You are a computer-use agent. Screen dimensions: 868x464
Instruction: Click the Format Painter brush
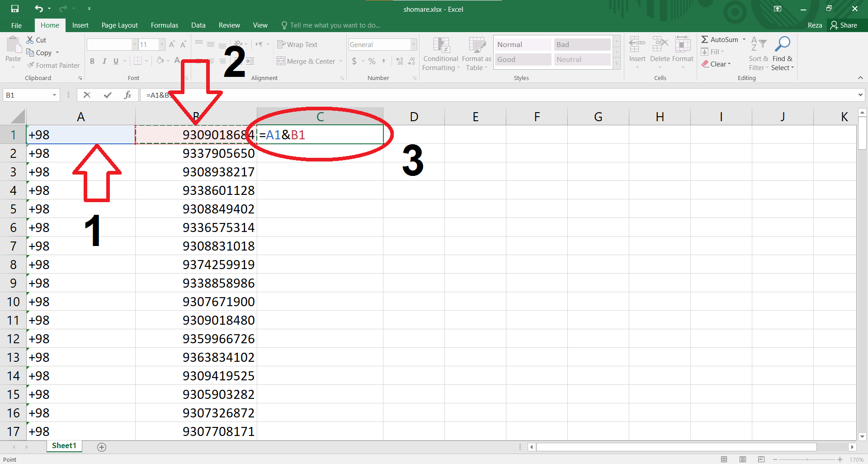pos(53,66)
